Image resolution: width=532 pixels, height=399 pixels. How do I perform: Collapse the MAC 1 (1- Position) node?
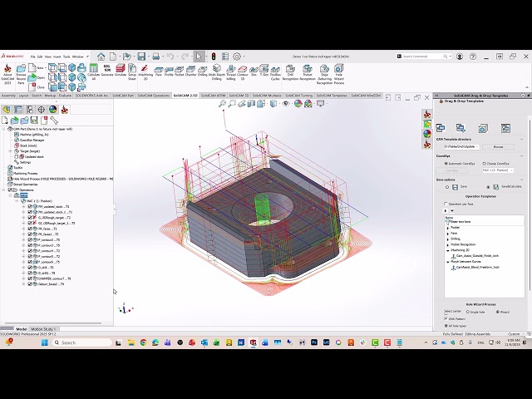17,201
